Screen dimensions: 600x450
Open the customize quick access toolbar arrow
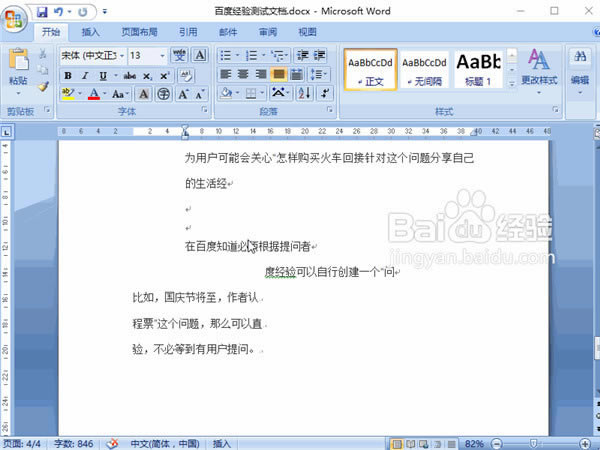[104, 12]
